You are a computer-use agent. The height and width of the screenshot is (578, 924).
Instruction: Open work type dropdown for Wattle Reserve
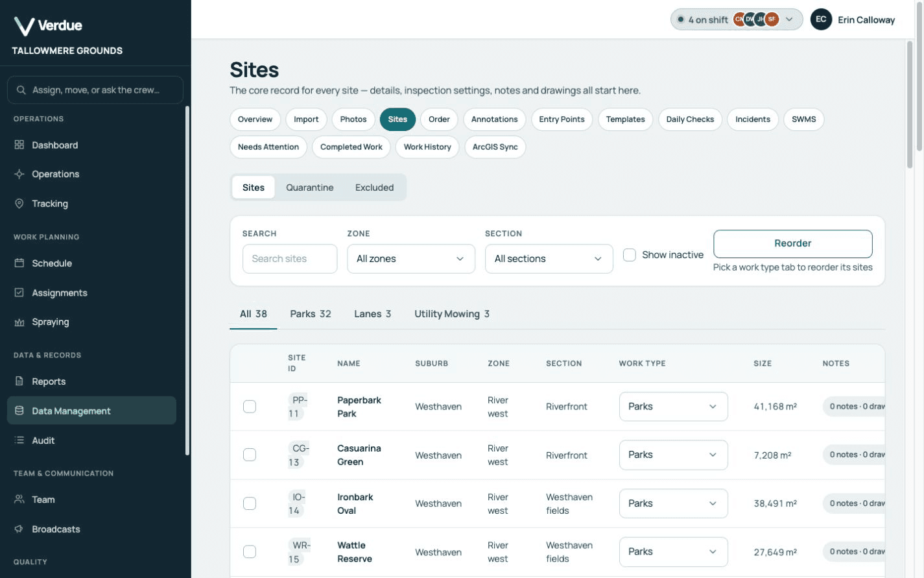click(x=673, y=551)
